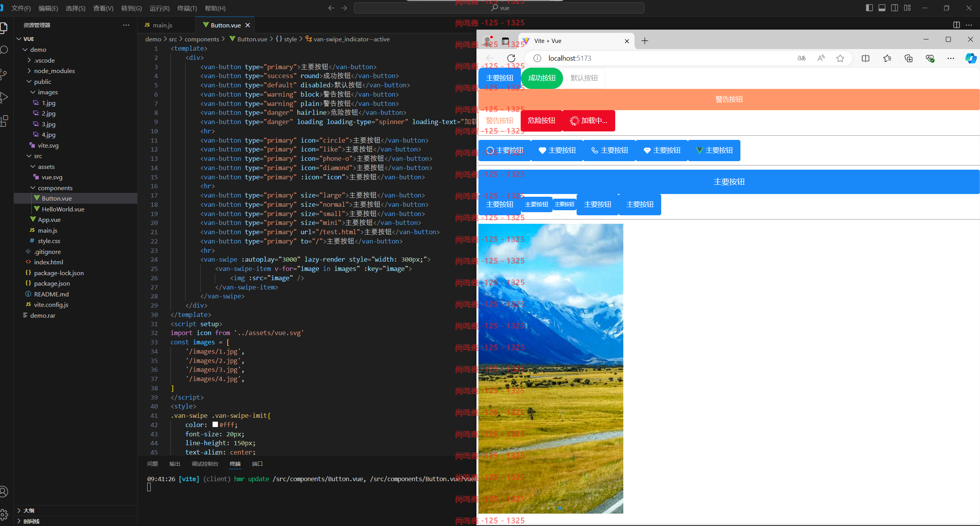Open Extensions view in activity bar
The image size is (980, 526).
[4, 121]
